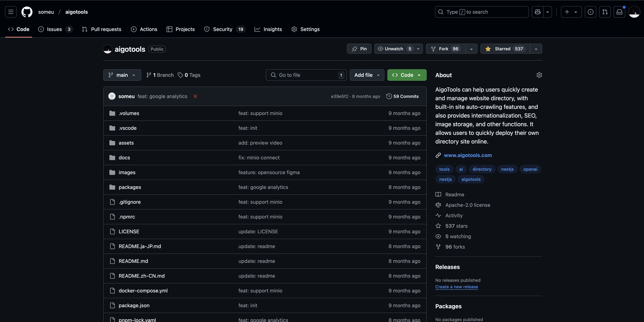Fork the repository
This screenshot has height=322, width=644.
pos(446,49)
